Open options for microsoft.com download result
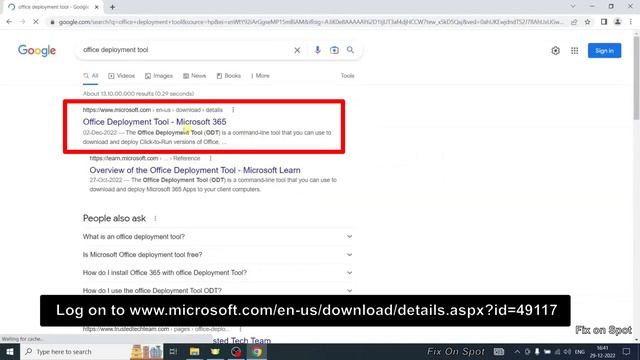The height and width of the screenshot is (360, 640). coord(233,110)
